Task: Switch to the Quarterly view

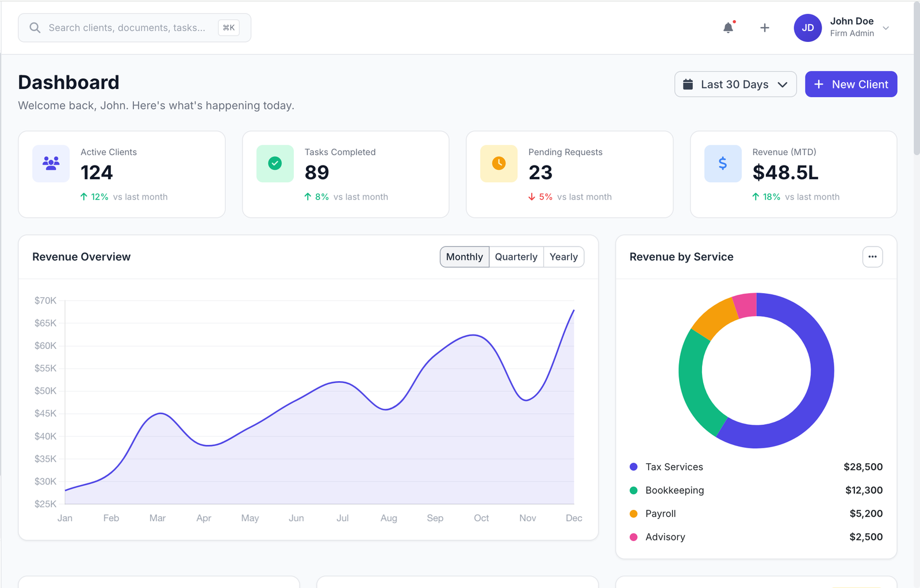Action: coord(516,257)
